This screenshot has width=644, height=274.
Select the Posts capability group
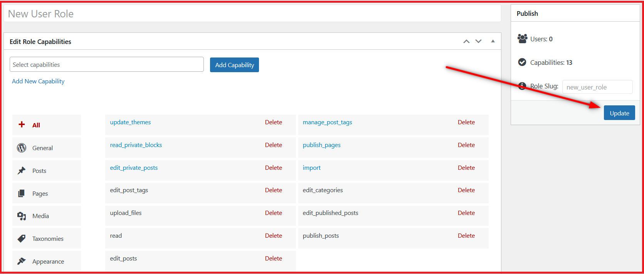[x=39, y=171]
